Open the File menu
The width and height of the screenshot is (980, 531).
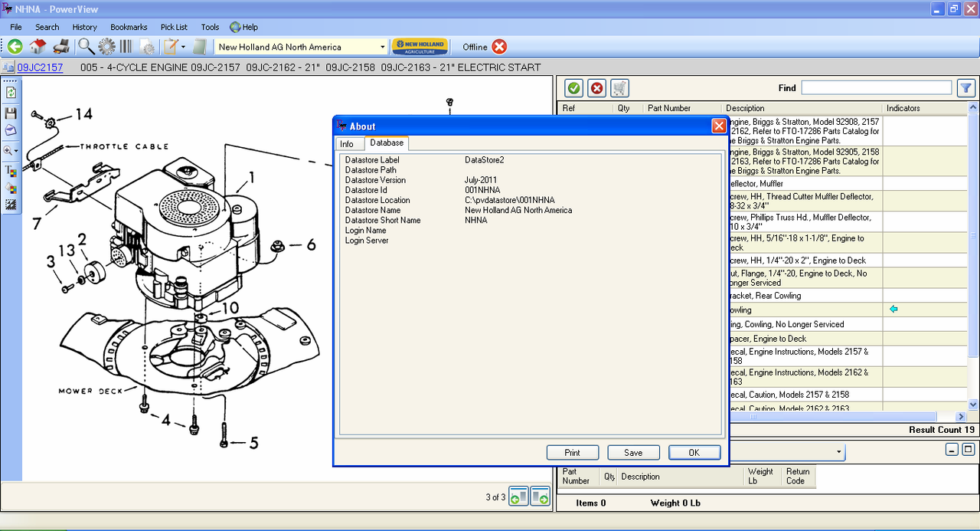click(15, 27)
